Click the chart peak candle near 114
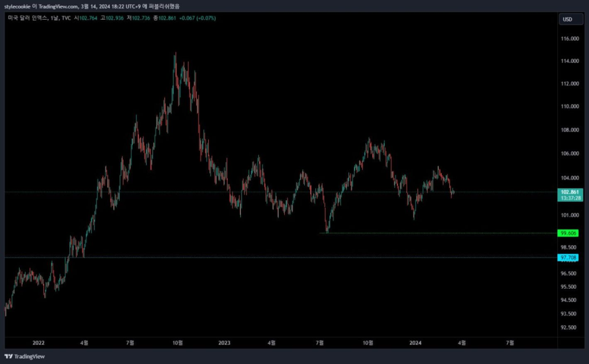 pos(175,56)
